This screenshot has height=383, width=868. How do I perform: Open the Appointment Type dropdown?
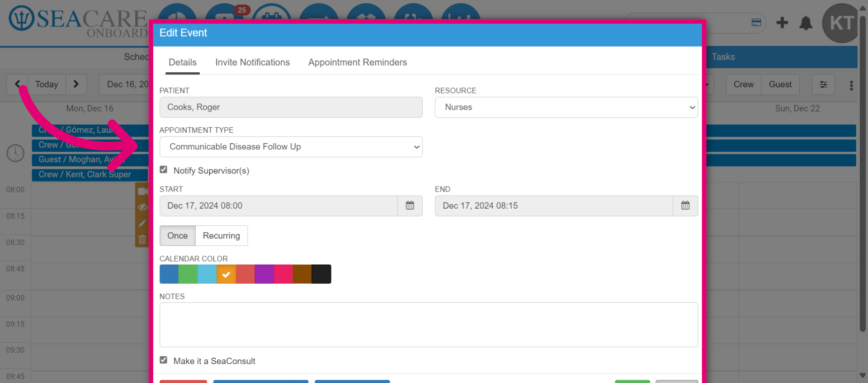tap(291, 147)
